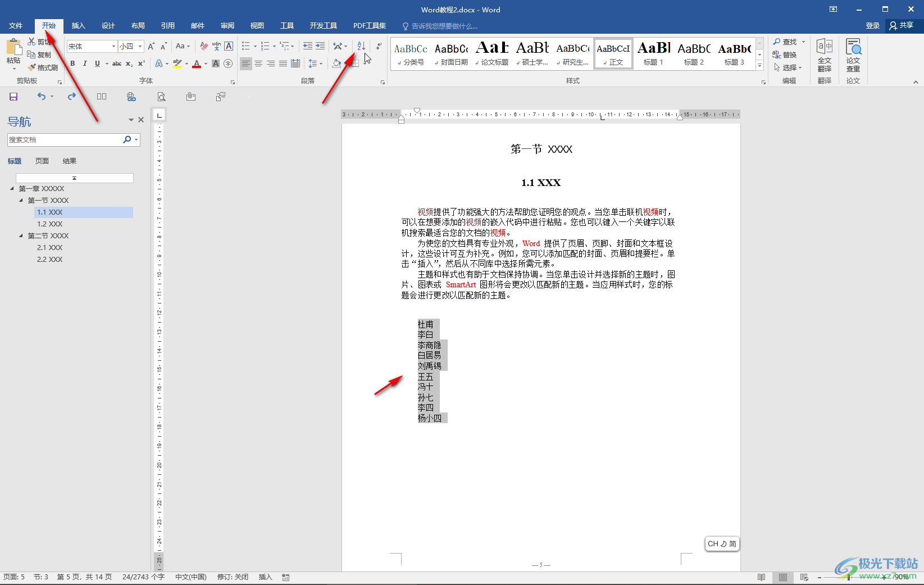924x585 pixels.
Task: Open the font size dropdown 小四
Action: click(x=140, y=46)
